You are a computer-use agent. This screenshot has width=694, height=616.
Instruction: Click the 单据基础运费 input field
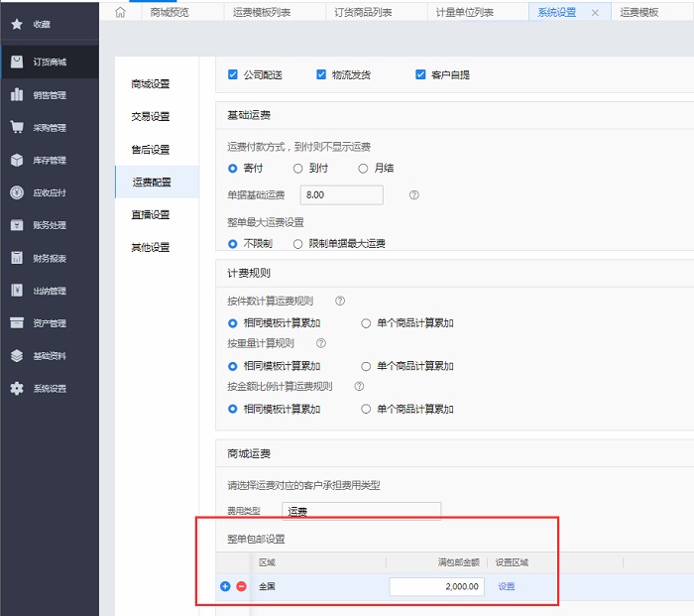(x=340, y=195)
